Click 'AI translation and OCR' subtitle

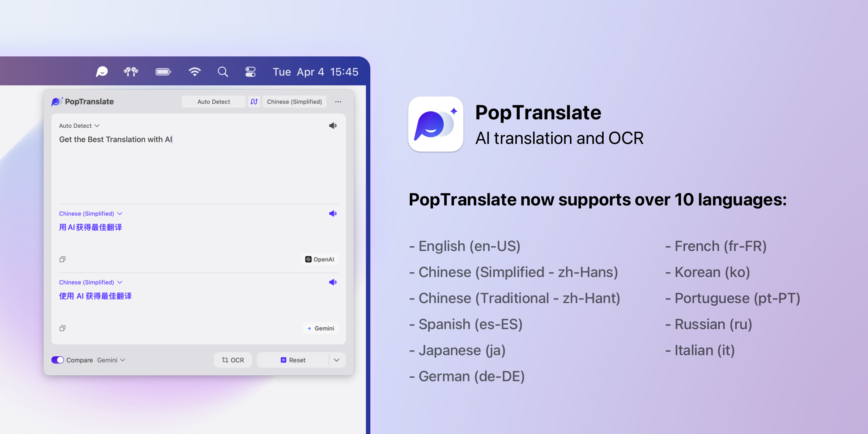(559, 138)
